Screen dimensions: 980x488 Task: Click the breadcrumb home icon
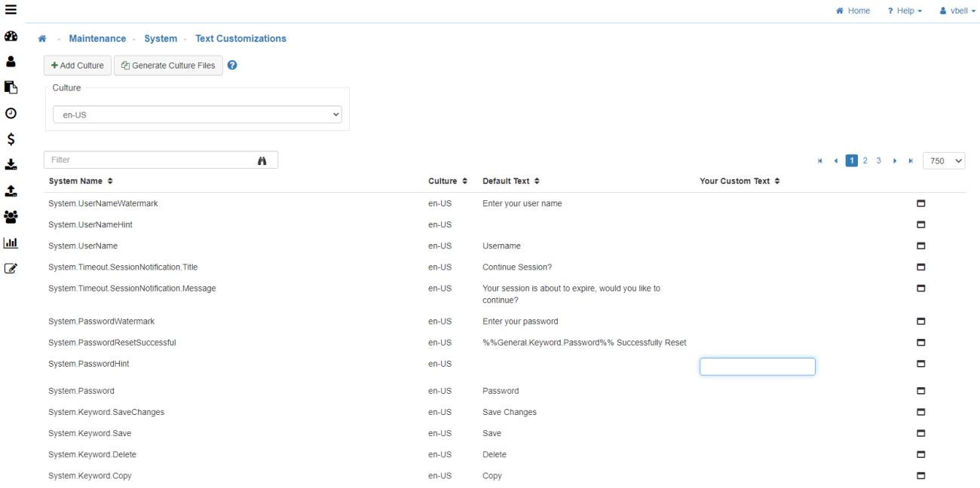[42, 39]
